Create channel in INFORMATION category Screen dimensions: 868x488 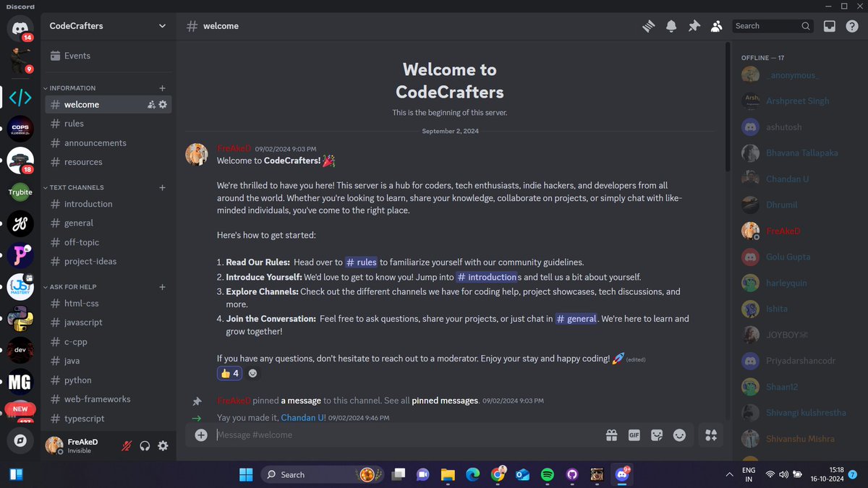tap(162, 88)
